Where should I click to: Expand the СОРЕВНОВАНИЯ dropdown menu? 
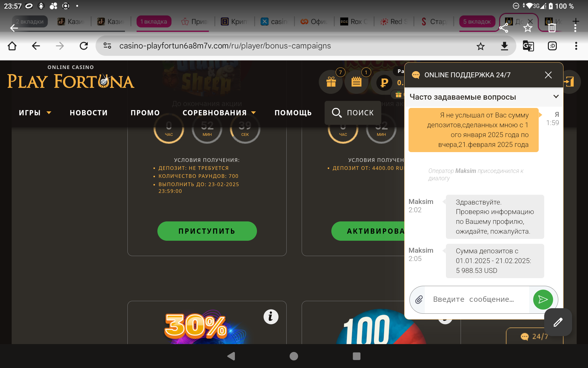click(219, 113)
